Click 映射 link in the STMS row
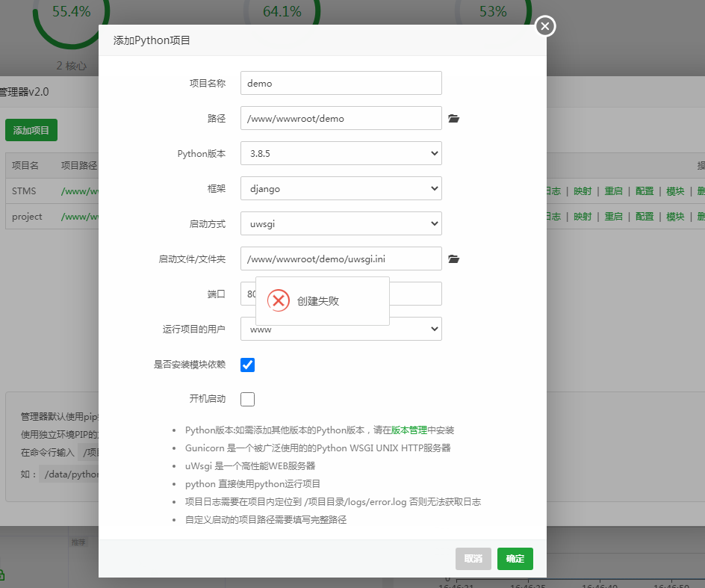The height and width of the screenshot is (588, 705). point(583,191)
